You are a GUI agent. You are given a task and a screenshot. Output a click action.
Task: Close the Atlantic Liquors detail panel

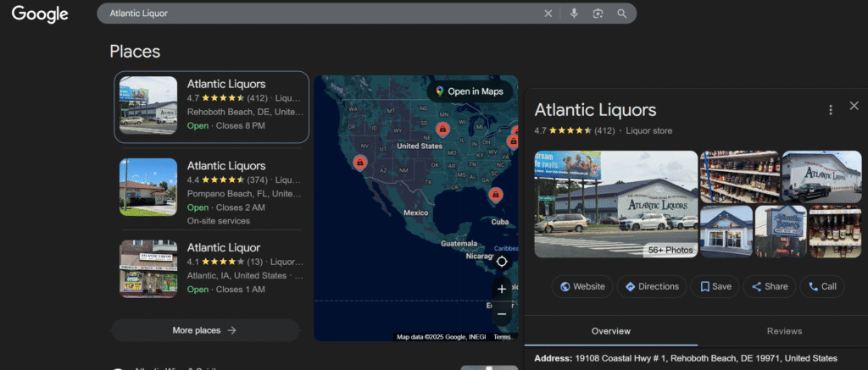pyautogui.click(x=854, y=106)
